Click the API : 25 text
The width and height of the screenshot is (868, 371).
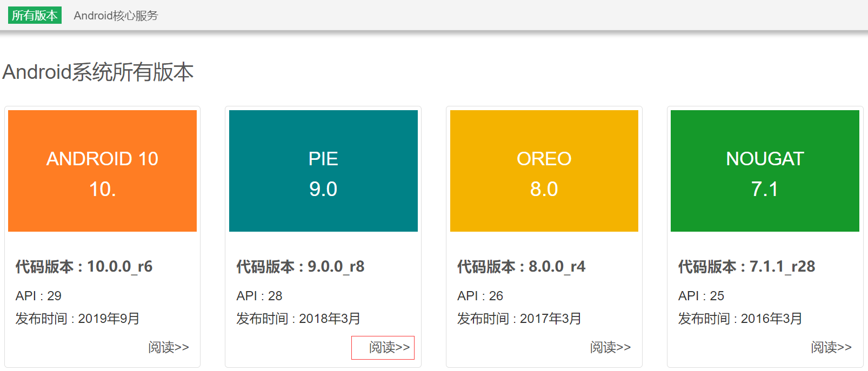(x=701, y=296)
